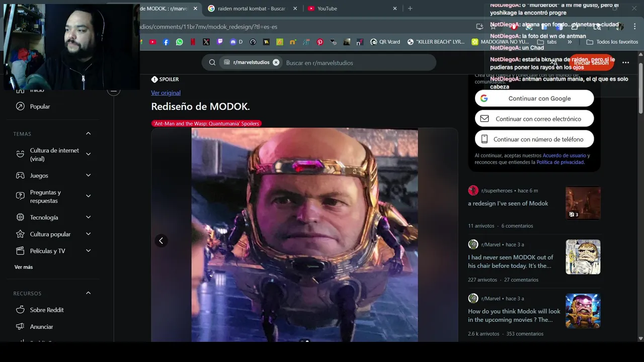Click the SPOILER label on post

[165, 79]
